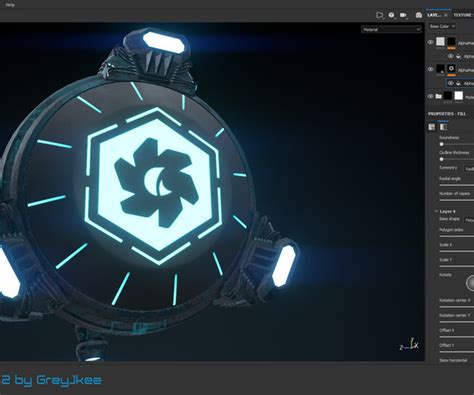Switch to the Texture Set tab
The height and width of the screenshot is (395, 474).
pos(463,15)
